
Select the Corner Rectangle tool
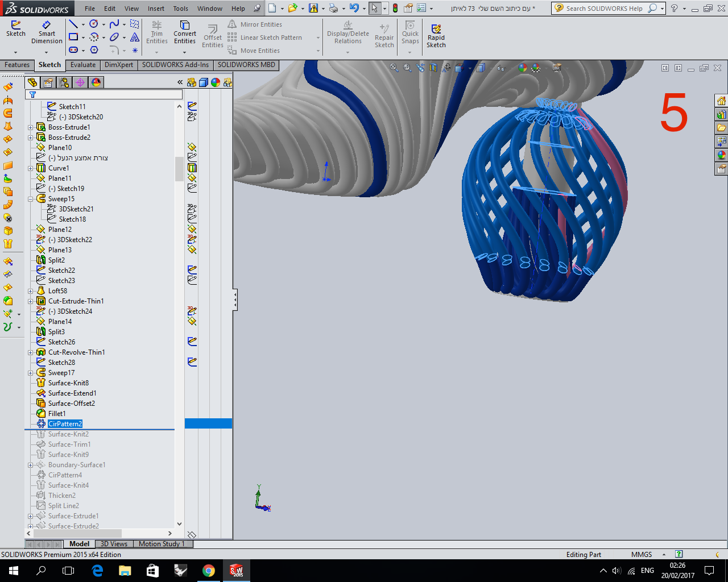pyautogui.click(x=73, y=37)
